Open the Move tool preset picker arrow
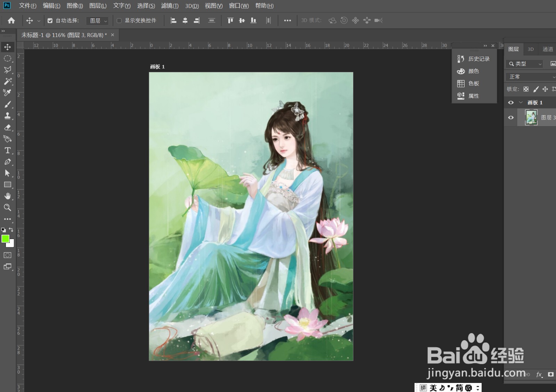The image size is (556, 392). pos(39,21)
